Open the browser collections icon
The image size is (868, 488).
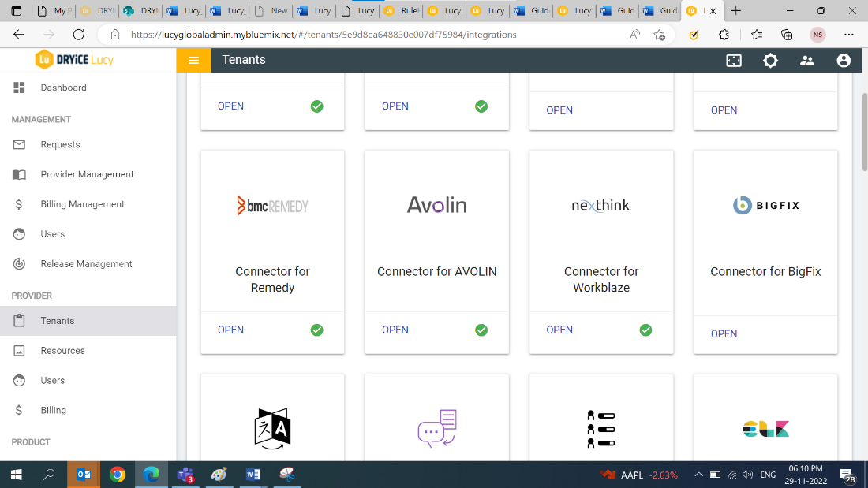pyautogui.click(x=787, y=35)
